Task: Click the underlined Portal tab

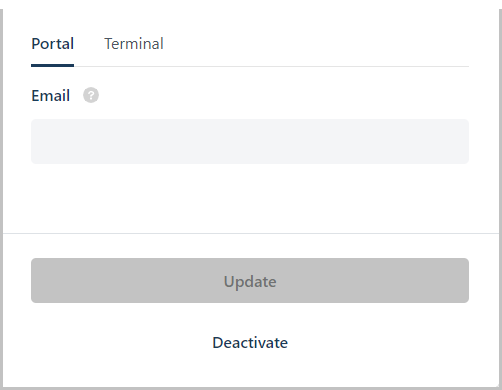Action: [52, 44]
